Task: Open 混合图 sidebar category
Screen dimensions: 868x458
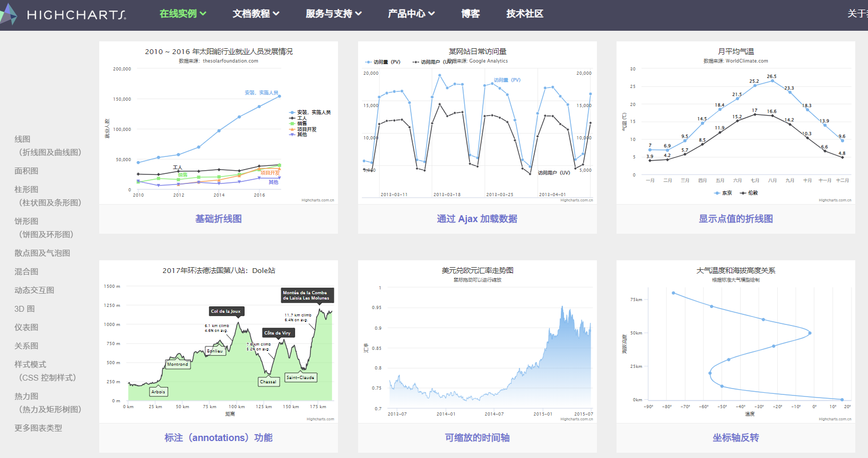Action: (27, 271)
